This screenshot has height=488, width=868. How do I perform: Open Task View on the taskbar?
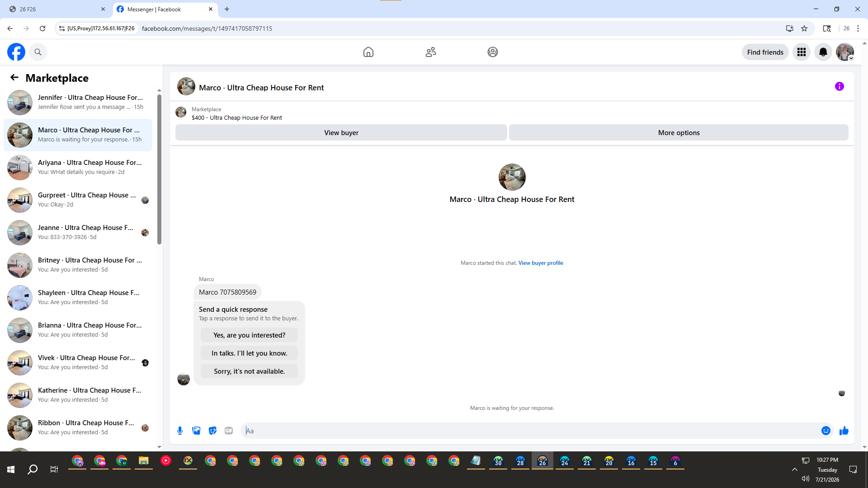54,469
